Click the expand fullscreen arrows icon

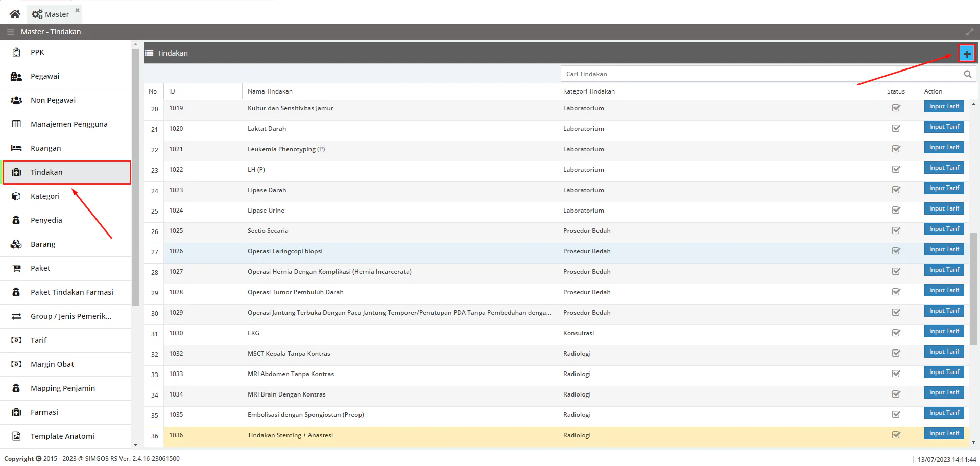tap(969, 32)
